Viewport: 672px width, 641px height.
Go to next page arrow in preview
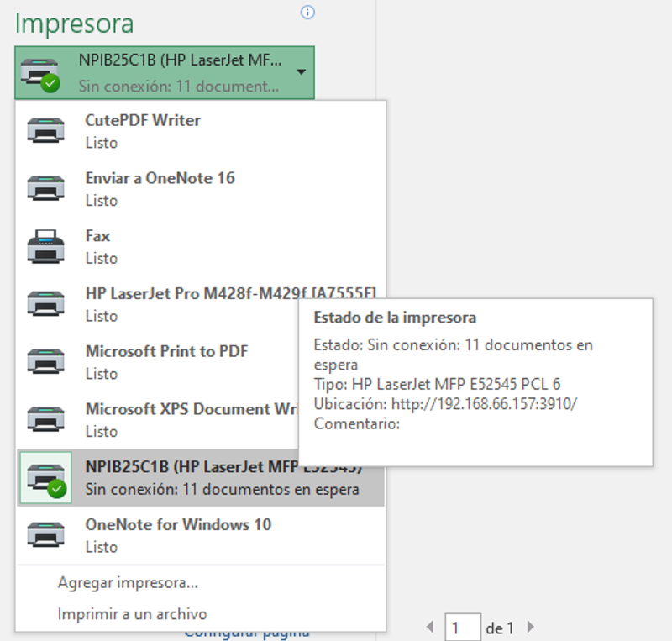(530, 627)
